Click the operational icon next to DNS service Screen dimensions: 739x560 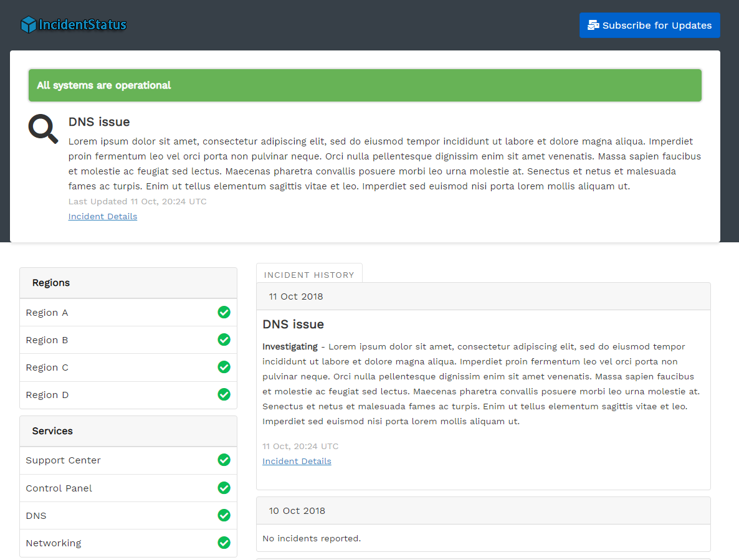pos(224,515)
